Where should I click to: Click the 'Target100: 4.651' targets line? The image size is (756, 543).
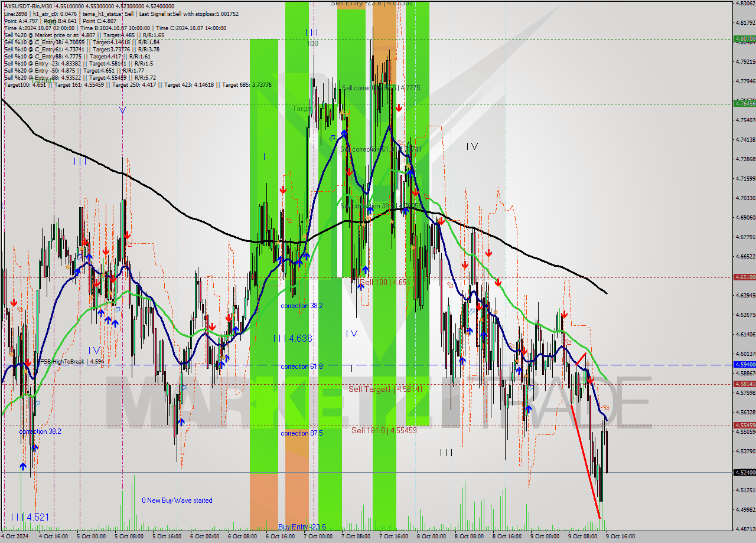pos(138,84)
